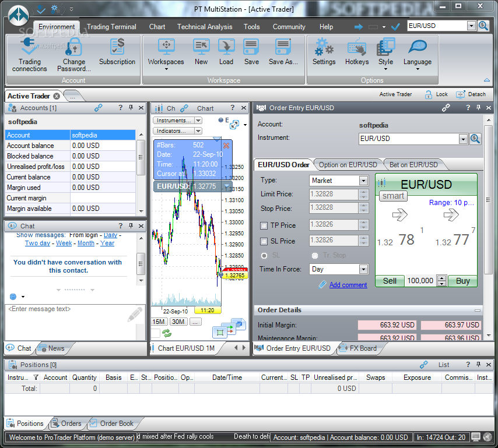Viewport: 498px width, 448px height.
Task: Click the link icon in Positions panel
Action: point(424,365)
